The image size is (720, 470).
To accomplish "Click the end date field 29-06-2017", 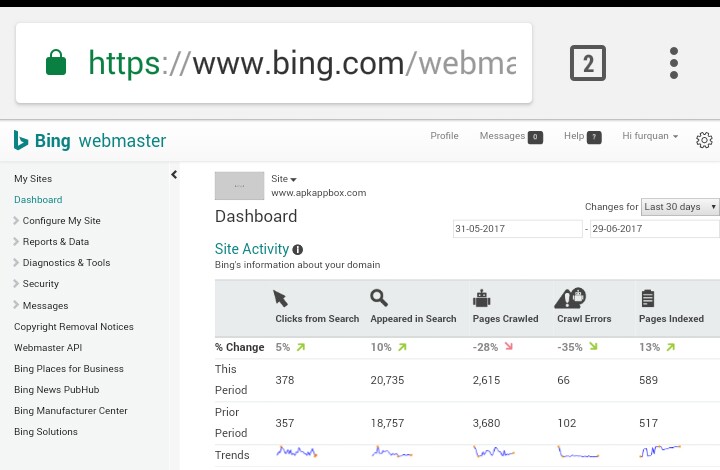I will (x=654, y=229).
